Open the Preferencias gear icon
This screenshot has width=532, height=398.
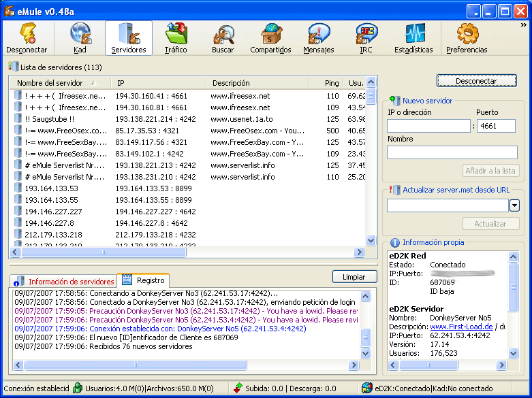tap(467, 33)
